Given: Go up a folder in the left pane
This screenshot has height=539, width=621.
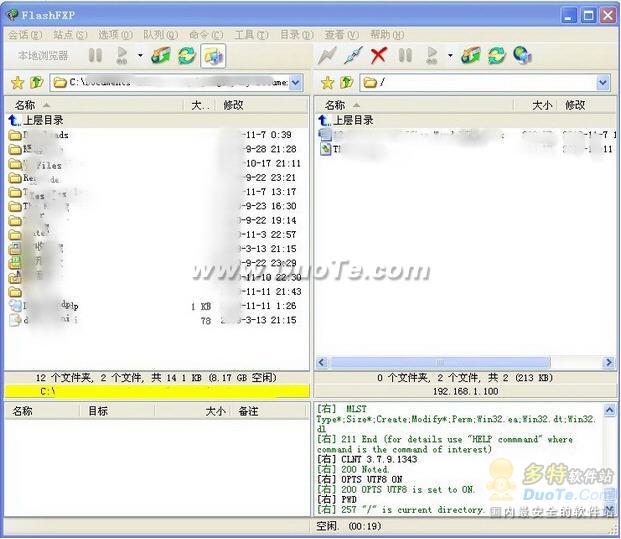Looking at the screenshot, I should (x=36, y=82).
